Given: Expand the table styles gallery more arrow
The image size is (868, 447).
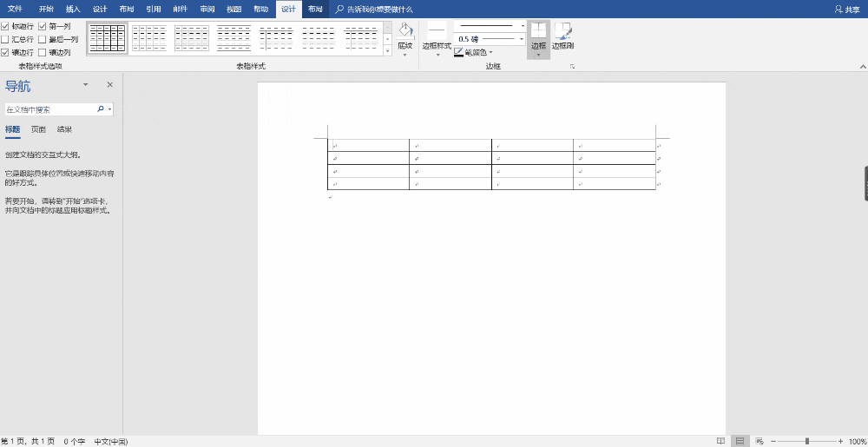Looking at the screenshot, I should (x=387, y=51).
